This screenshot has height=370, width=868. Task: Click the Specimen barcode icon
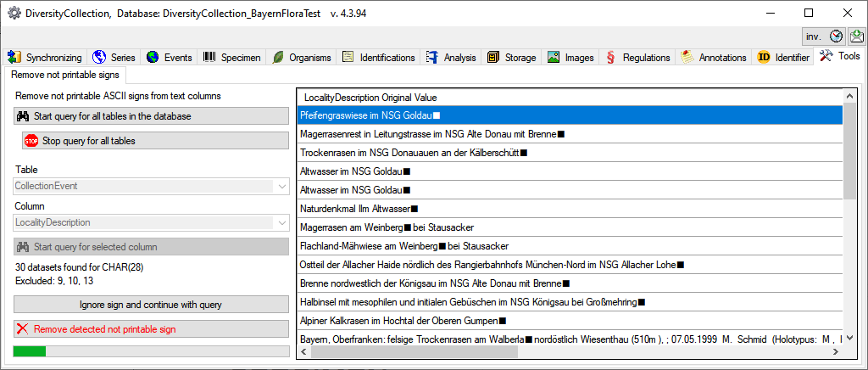209,57
